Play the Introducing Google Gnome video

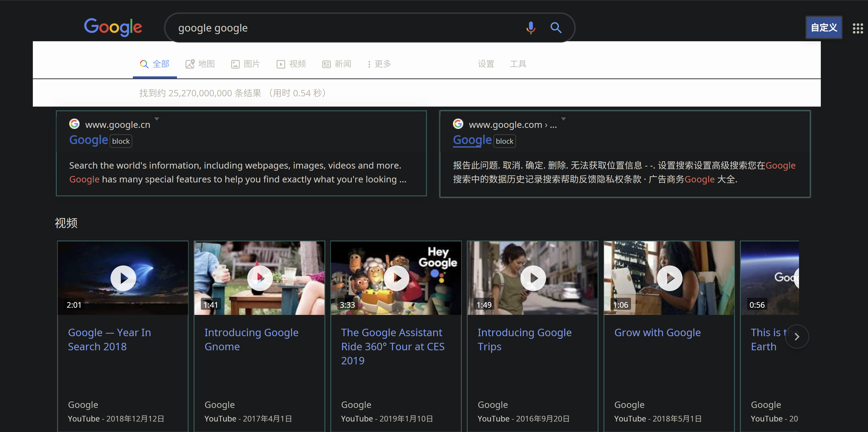(x=260, y=278)
